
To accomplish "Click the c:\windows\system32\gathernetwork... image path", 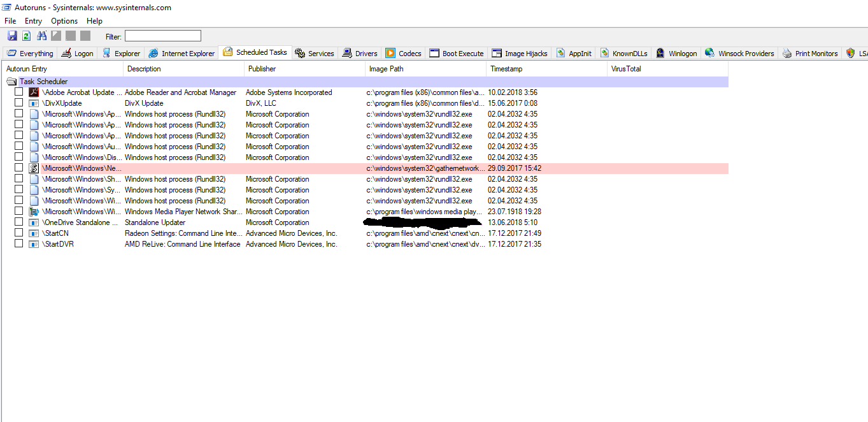I will point(425,168).
